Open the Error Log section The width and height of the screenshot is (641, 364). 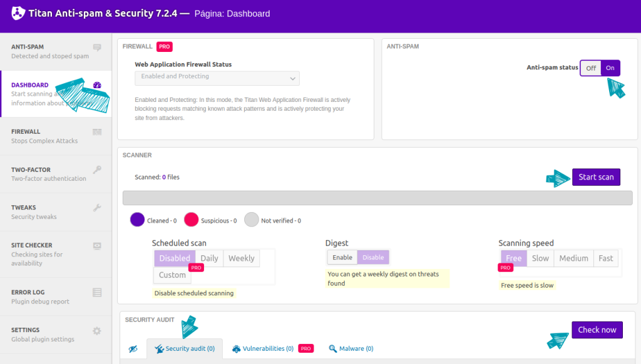click(56, 296)
